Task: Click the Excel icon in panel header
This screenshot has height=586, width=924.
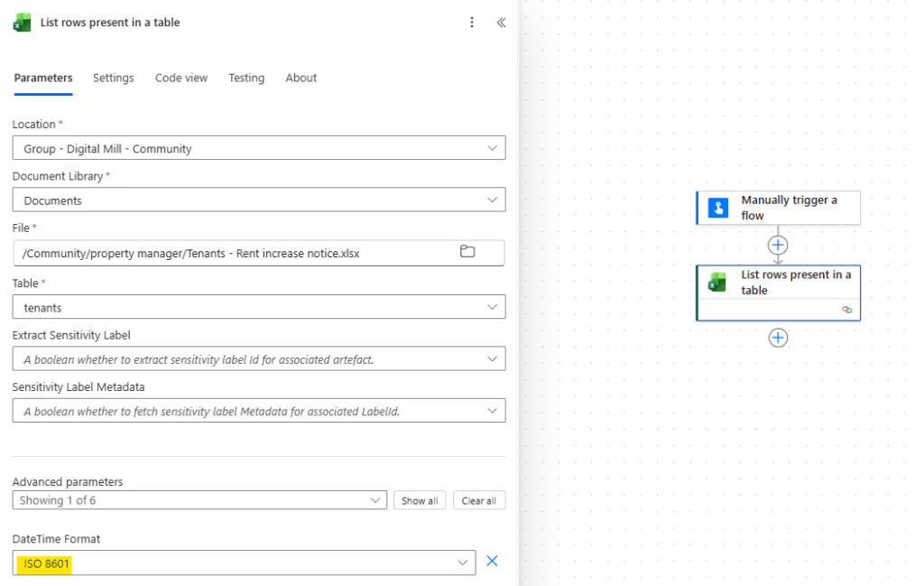Action: tap(22, 23)
